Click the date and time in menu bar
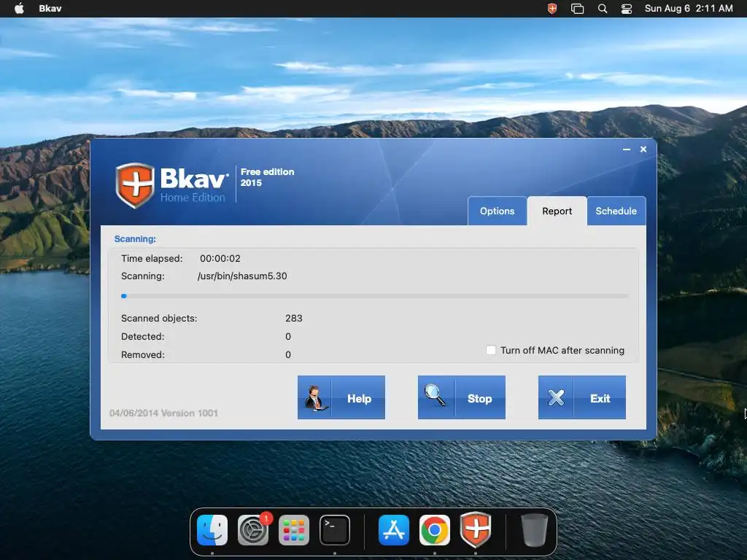Viewport: 747px width, 560px height. click(689, 8)
